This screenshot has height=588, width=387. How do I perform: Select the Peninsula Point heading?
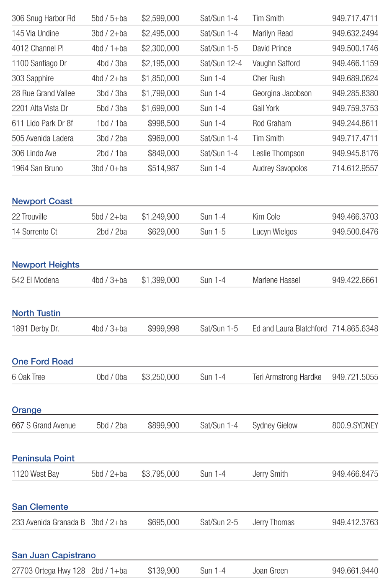(43, 458)
